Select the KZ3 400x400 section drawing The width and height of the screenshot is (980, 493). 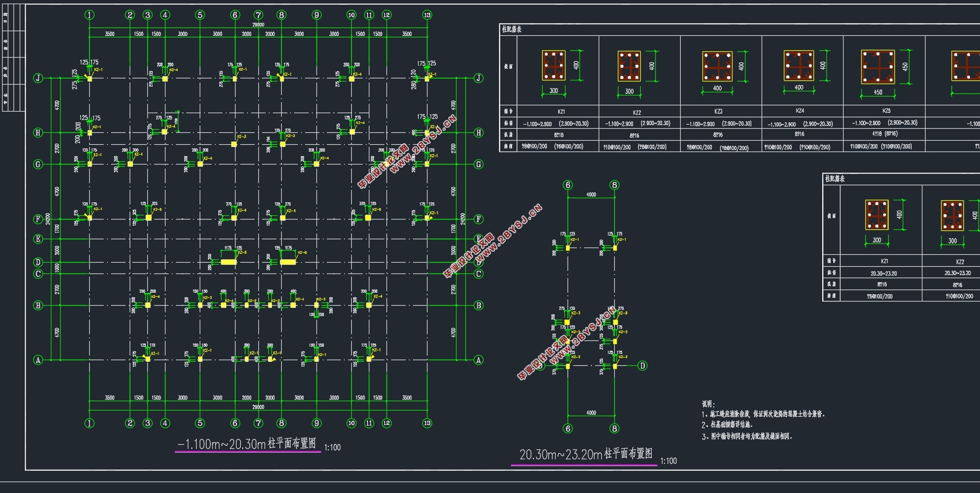click(x=717, y=66)
